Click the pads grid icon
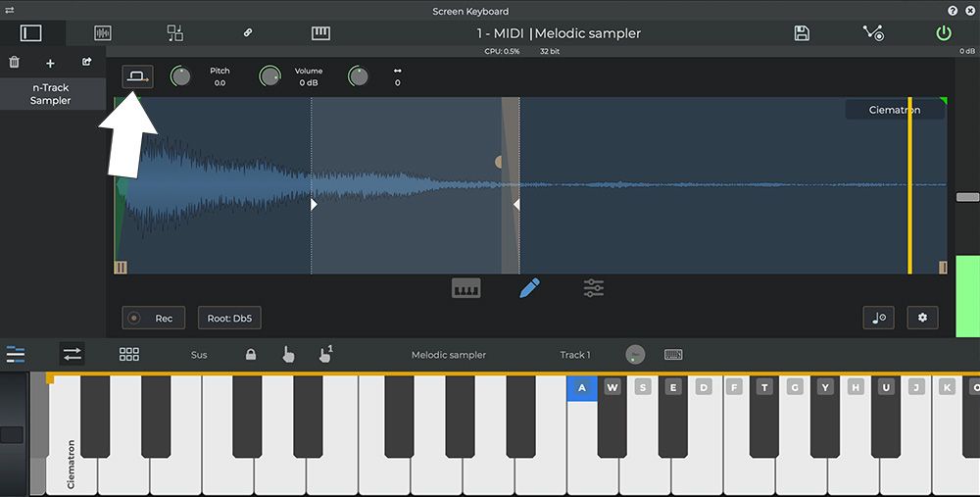This screenshot has height=497, width=980. coord(129,355)
